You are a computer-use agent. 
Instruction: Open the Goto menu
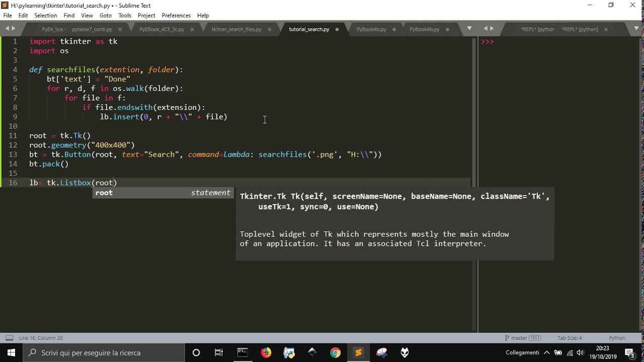tap(106, 16)
